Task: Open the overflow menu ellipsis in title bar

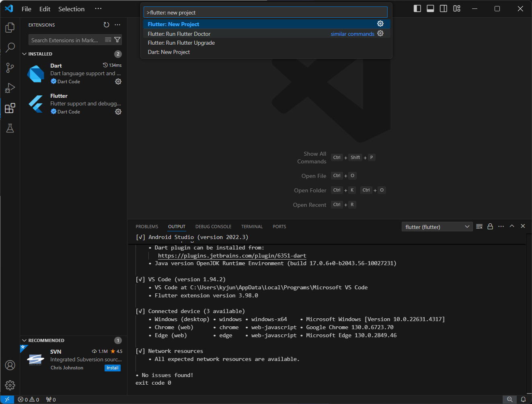Action: pyautogui.click(x=98, y=8)
